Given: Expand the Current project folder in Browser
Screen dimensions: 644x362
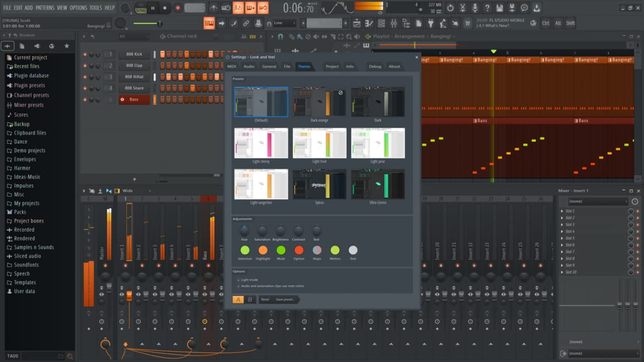Looking at the screenshot, I should click(30, 57).
